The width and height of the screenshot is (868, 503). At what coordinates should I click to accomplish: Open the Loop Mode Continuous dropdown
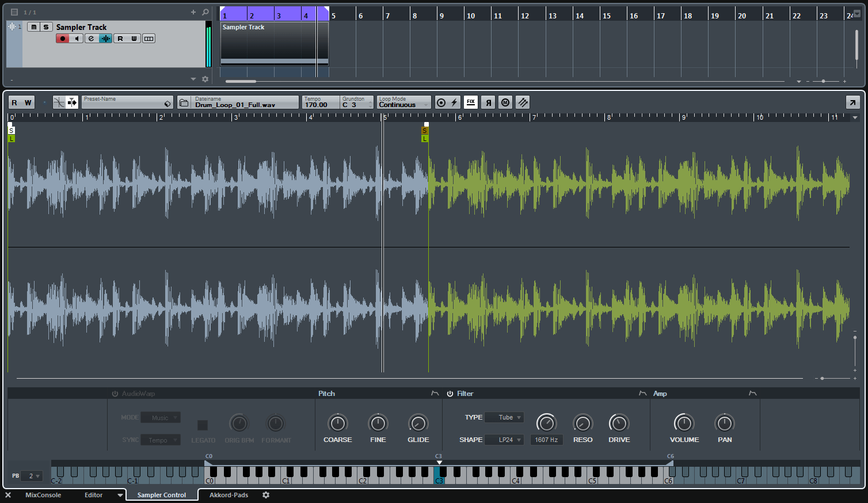[x=404, y=102]
